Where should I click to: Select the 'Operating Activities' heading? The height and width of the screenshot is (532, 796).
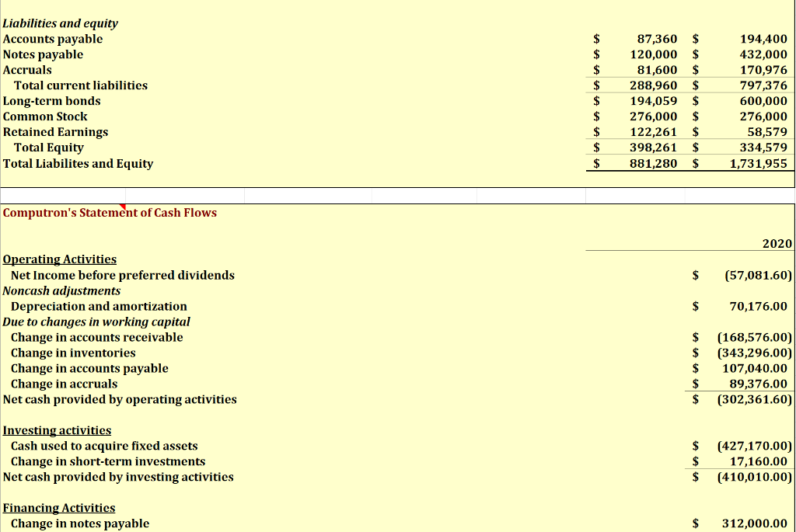point(59,259)
